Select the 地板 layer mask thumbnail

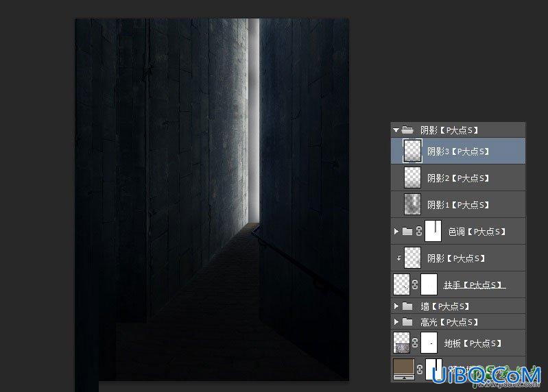(429, 343)
